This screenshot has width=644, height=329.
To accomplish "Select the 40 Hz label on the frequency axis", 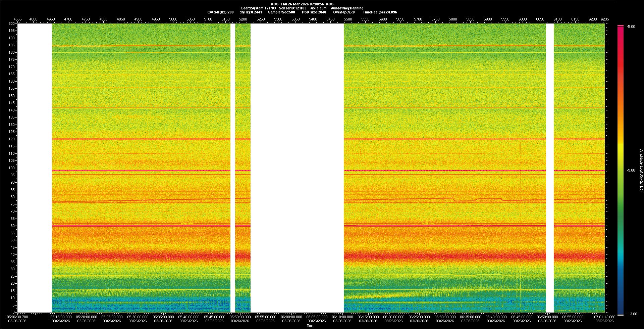I will 13,254.
